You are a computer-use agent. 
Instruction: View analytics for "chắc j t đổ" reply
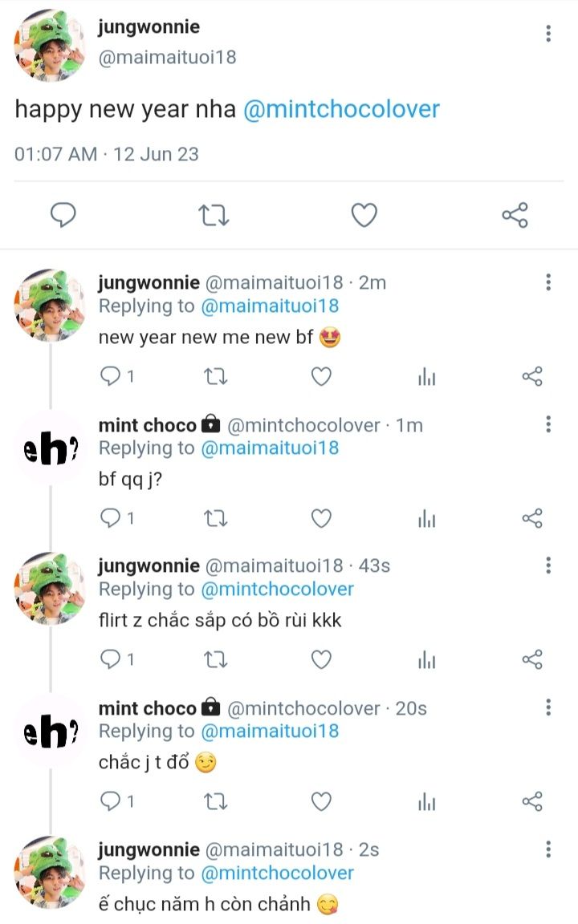(x=426, y=801)
